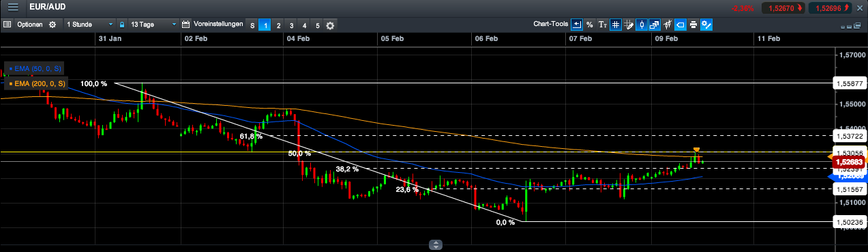Image resolution: width=868 pixels, height=252 pixels.
Task: Click the 50,0 % Fibonacci level label
Action: 299,154
